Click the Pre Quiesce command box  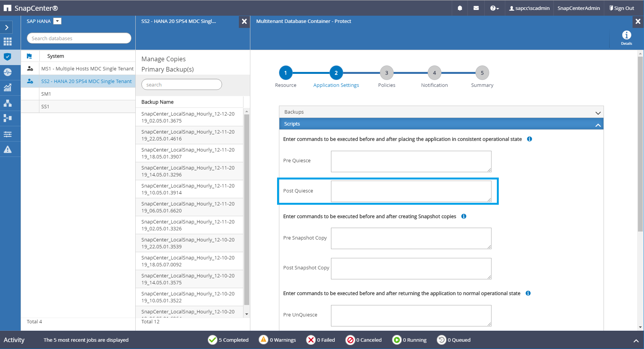(411, 161)
